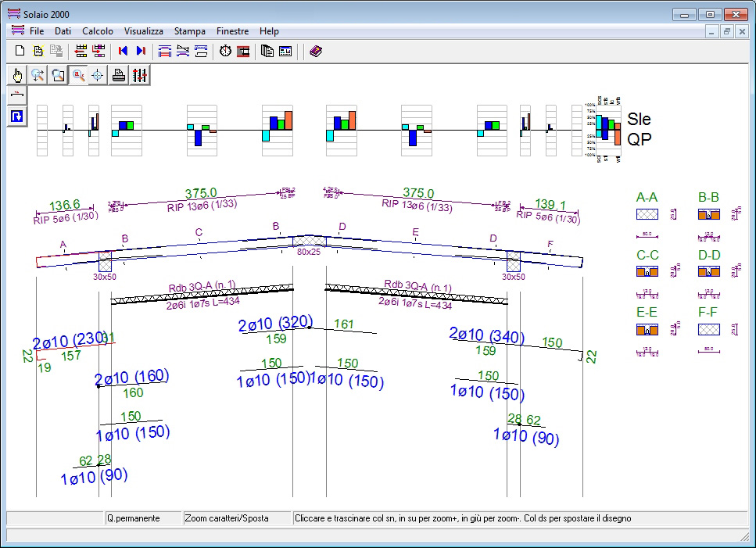Viewport: 756px width, 548px height.
Task: Click the blue rotate arrow button
Action: (17, 116)
